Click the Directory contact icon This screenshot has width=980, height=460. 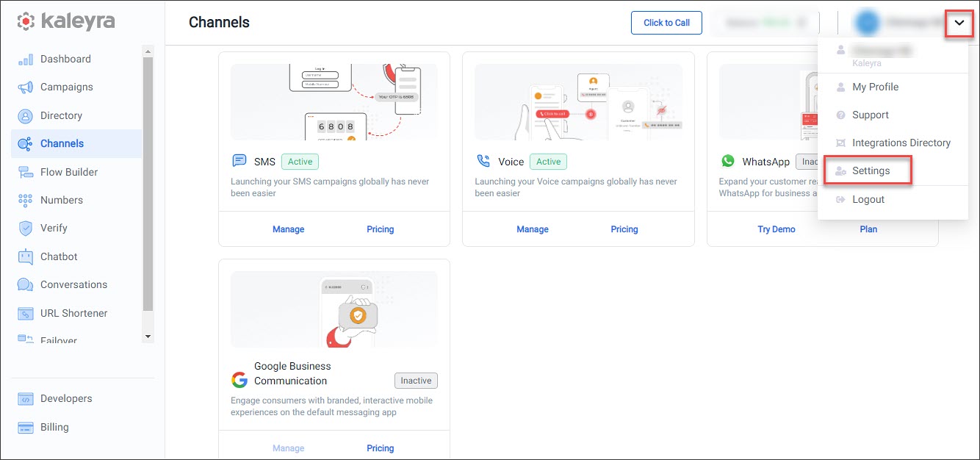[26, 115]
